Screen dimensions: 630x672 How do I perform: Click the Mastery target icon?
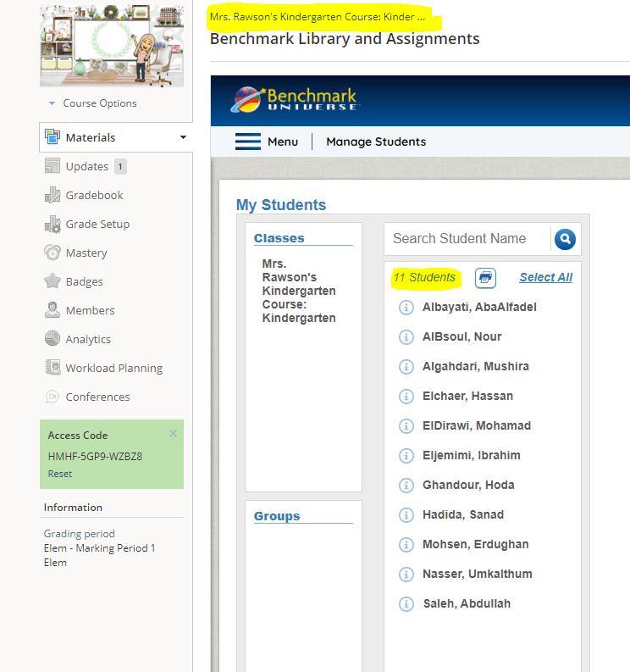[x=52, y=253]
